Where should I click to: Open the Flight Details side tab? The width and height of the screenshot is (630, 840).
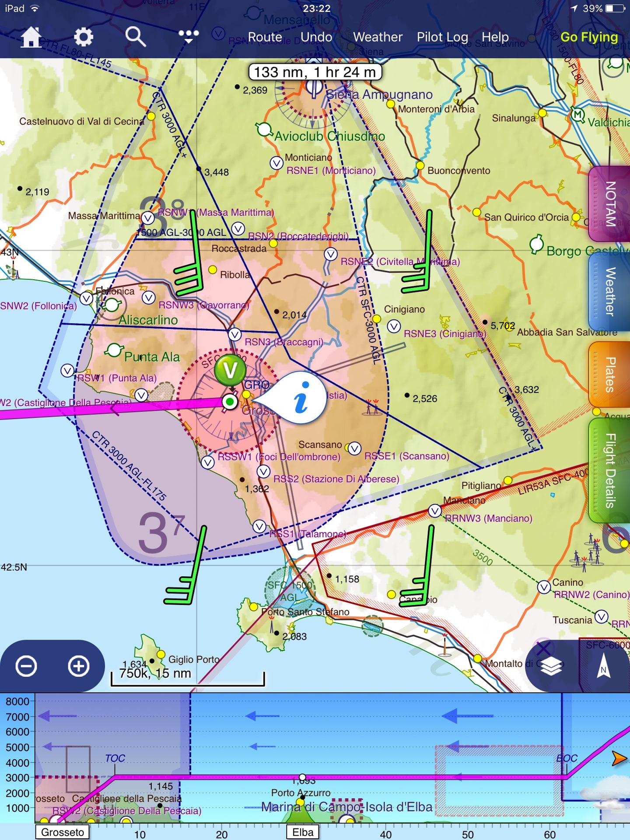click(x=609, y=470)
